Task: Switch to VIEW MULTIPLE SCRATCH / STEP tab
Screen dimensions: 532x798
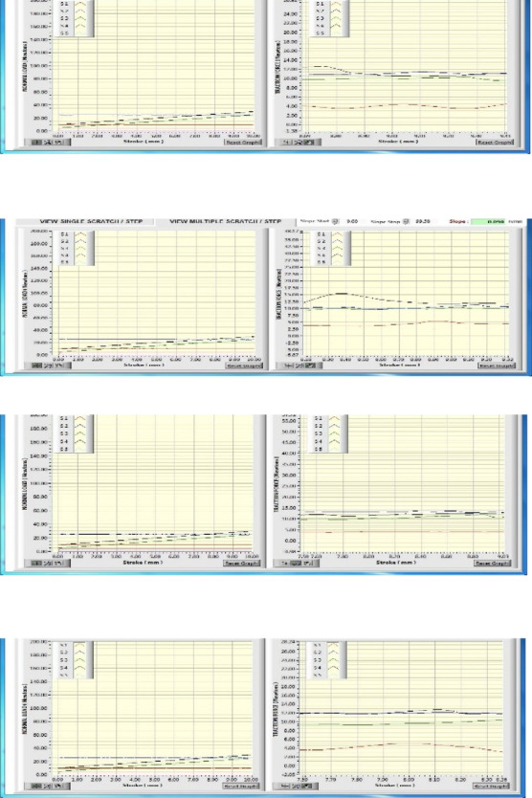Action: coord(226,222)
